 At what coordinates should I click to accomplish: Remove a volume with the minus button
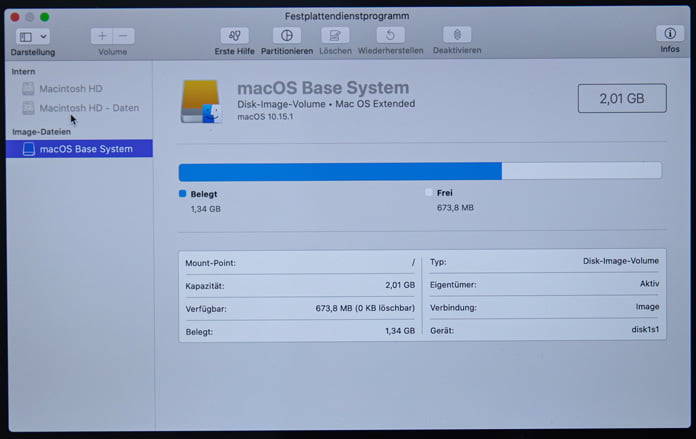coord(123,36)
